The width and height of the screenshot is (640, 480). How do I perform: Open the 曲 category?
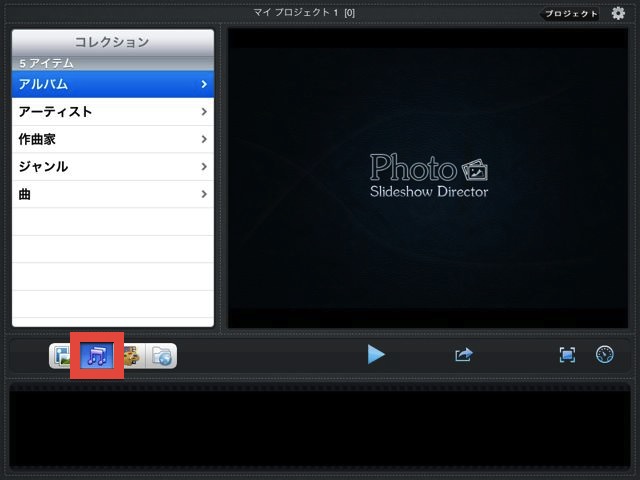[x=113, y=194]
